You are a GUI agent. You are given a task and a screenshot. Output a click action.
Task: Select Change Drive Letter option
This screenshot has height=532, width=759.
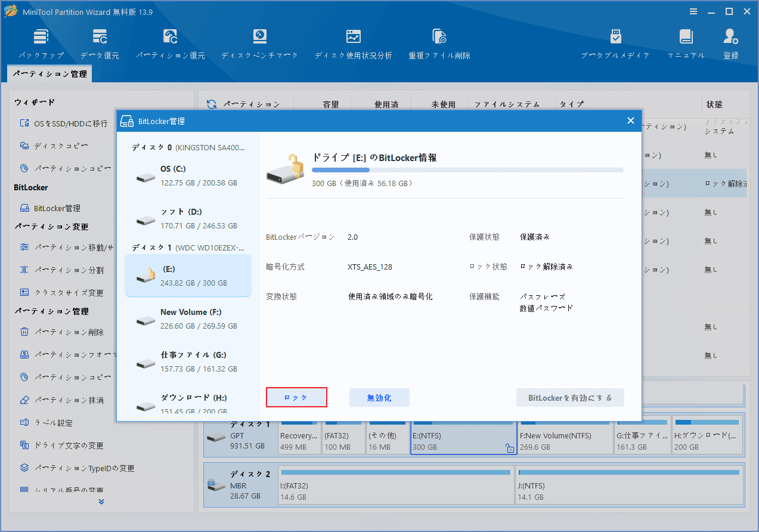(61, 446)
